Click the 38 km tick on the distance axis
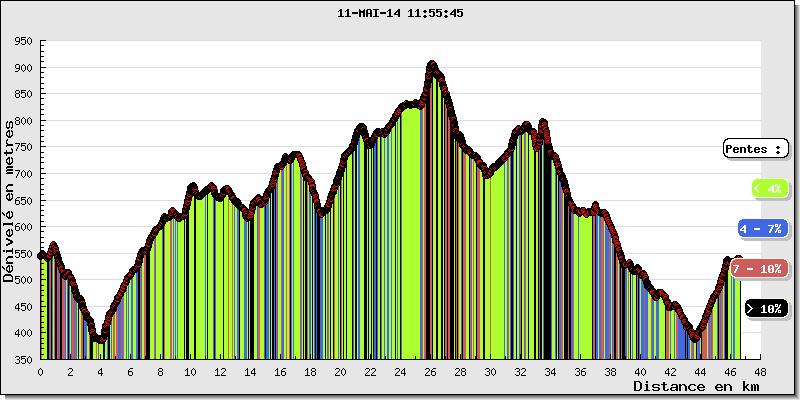 point(610,372)
